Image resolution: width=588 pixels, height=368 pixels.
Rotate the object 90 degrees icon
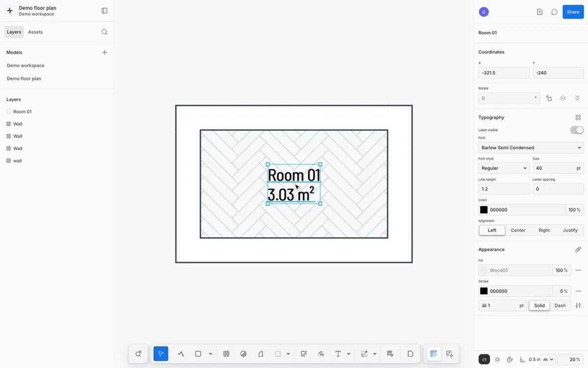pos(549,98)
